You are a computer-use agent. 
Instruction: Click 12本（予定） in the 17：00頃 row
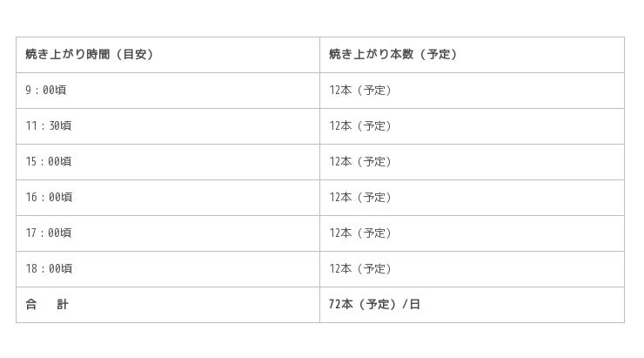click(361, 233)
